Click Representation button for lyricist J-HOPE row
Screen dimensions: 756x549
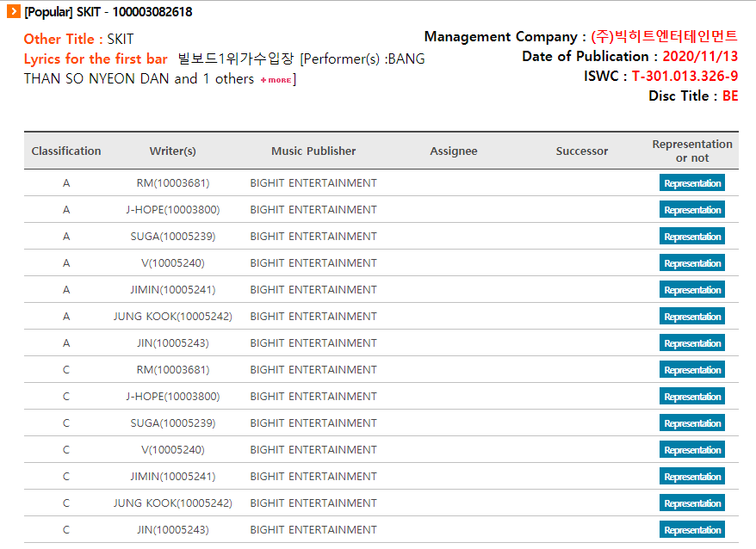[x=692, y=210]
